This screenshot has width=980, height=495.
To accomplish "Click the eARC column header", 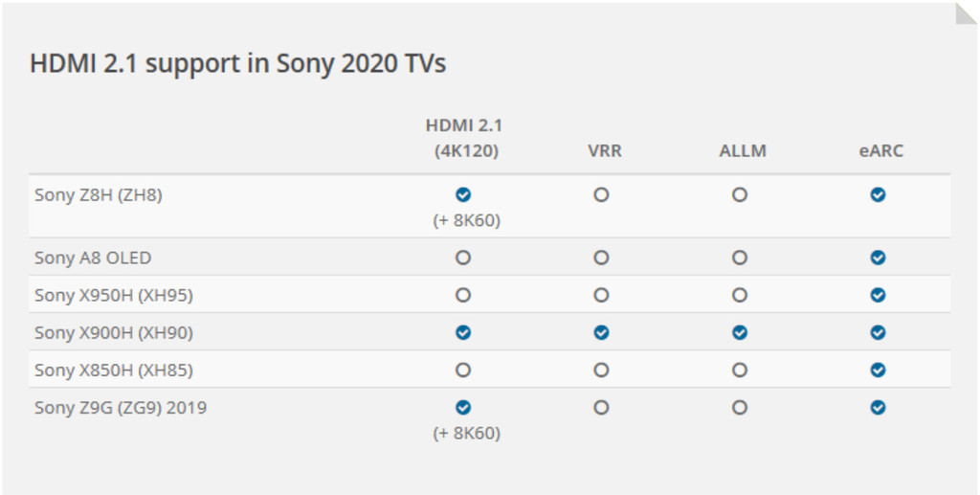I will (x=880, y=151).
